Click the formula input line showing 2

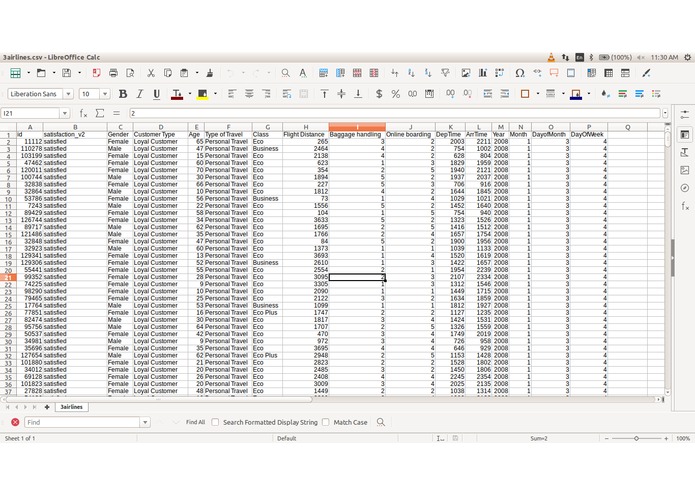tap(394, 113)
